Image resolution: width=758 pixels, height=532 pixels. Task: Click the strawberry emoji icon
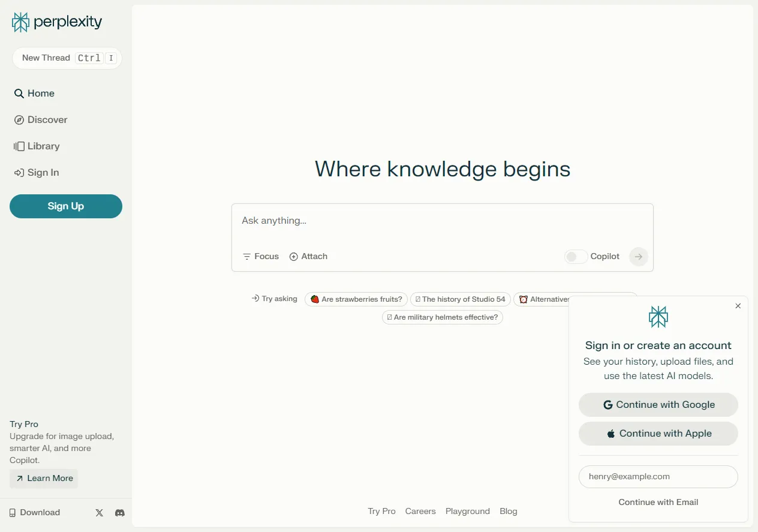click(x=315, y=299)
